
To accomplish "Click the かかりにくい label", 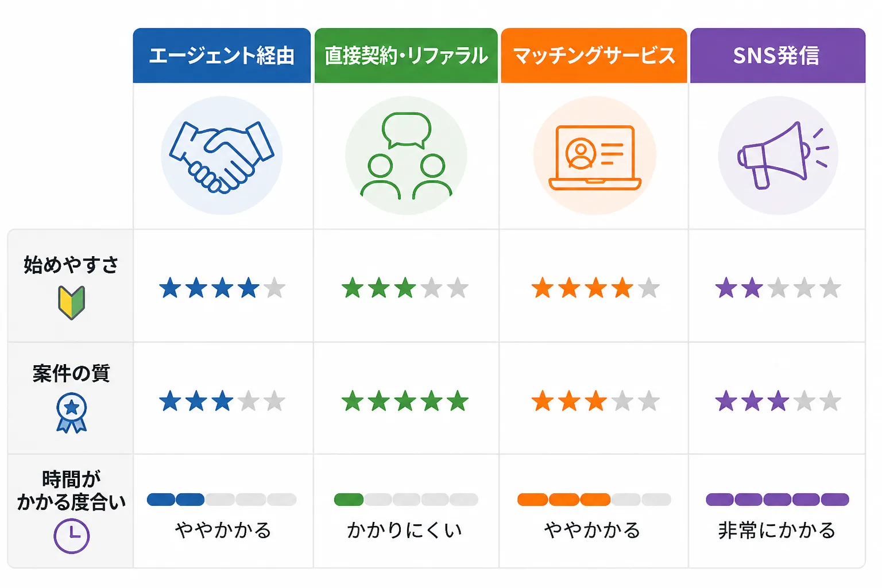I will 405,530.
